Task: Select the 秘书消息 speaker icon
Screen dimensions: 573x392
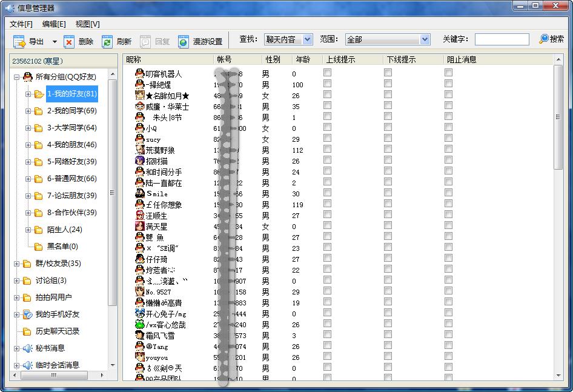Action: pos(27,348)
